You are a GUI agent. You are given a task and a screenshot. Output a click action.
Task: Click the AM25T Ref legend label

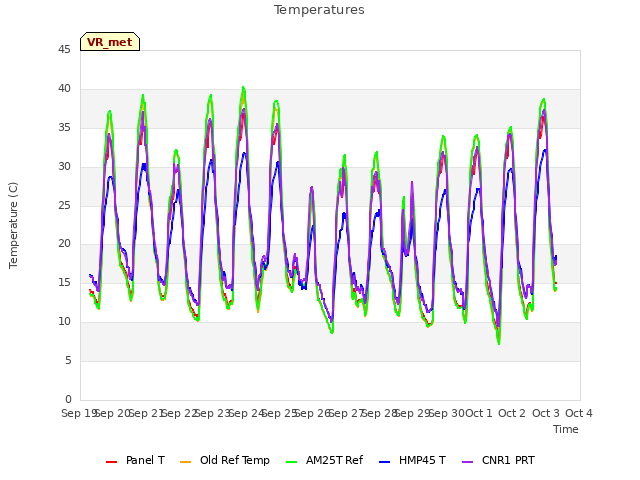pyautogui.click(x=334, y=460)
